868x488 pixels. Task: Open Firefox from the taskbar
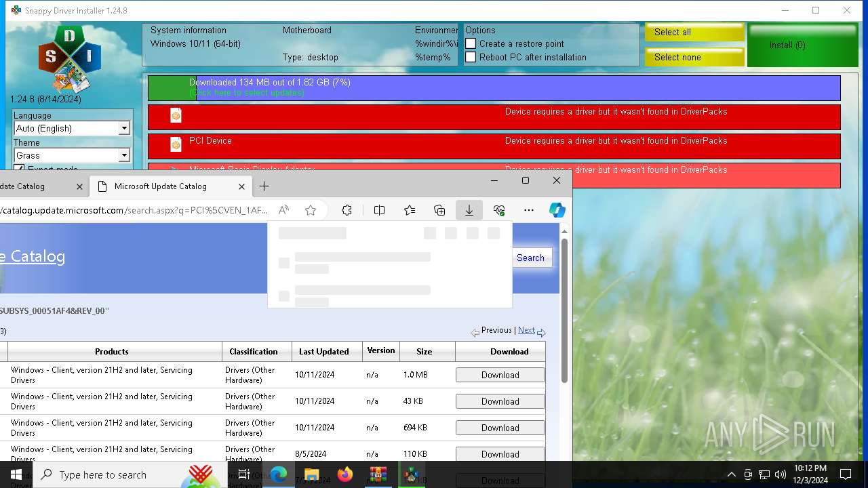click(x=345, y=474)
